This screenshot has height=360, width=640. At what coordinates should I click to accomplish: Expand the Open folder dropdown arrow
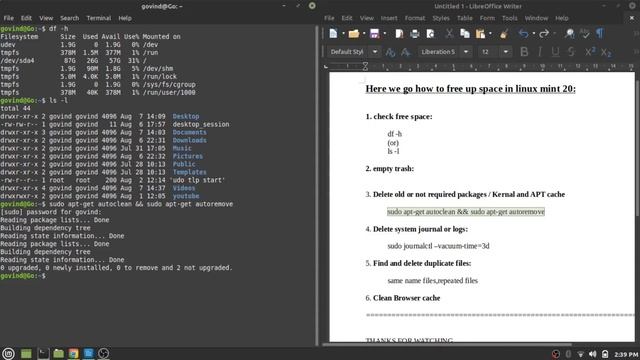tap(364, 34)
